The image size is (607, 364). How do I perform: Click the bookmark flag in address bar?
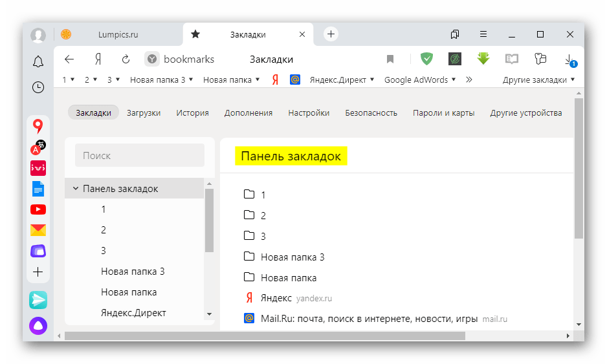tap(390, 59)
